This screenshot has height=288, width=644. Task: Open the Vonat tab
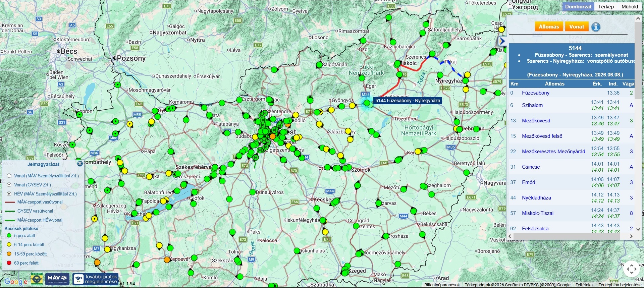(x=577, y=27)
